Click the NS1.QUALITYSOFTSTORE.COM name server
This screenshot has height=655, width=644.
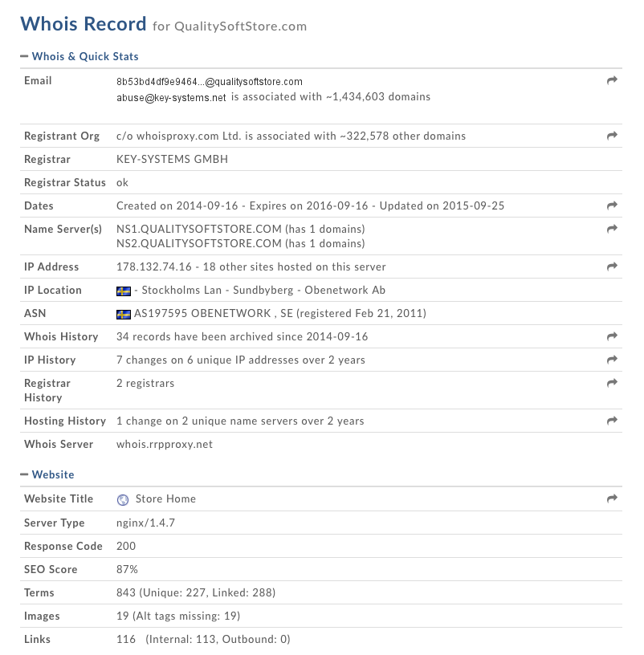(x=198, y=229)
